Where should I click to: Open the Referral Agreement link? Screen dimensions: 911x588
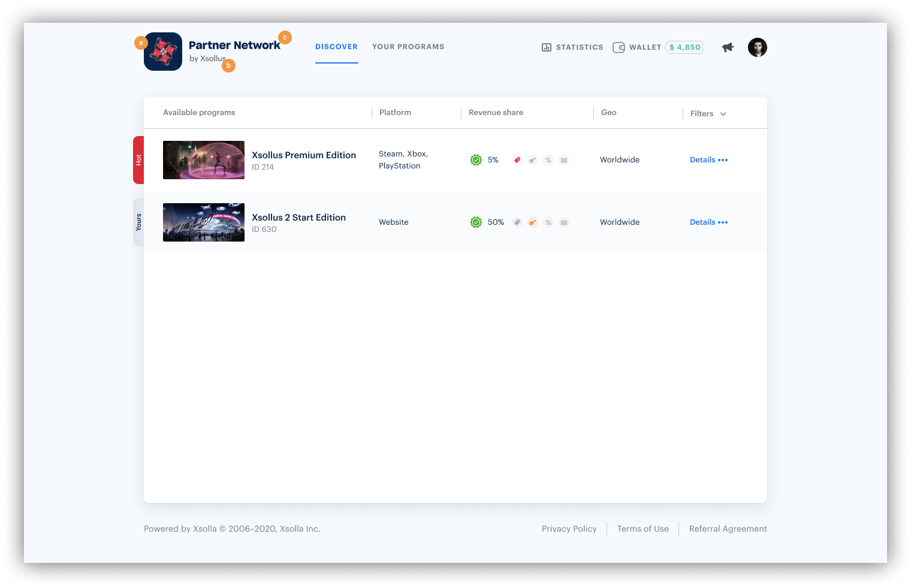(728, 529)
